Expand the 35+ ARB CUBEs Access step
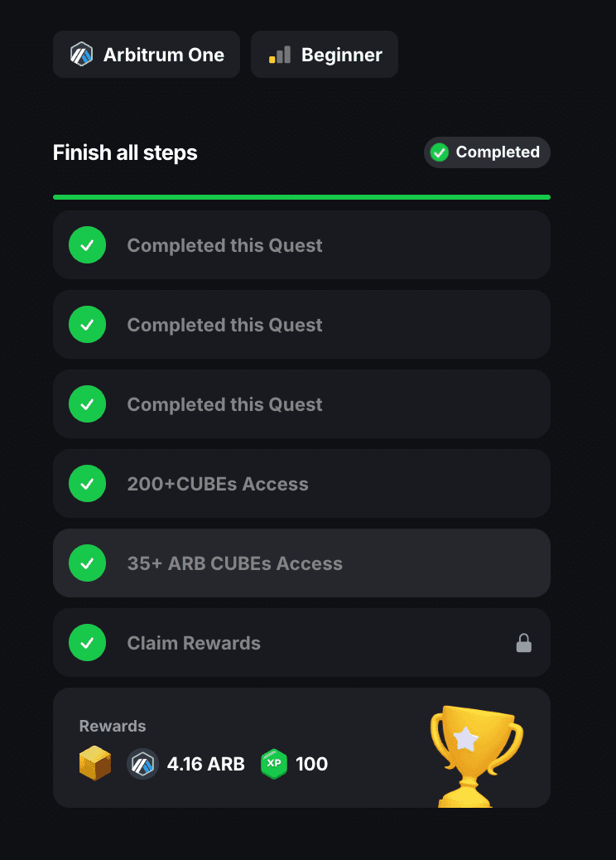The width and height of the screenshot is (616, 860). (x=301, y=563)
